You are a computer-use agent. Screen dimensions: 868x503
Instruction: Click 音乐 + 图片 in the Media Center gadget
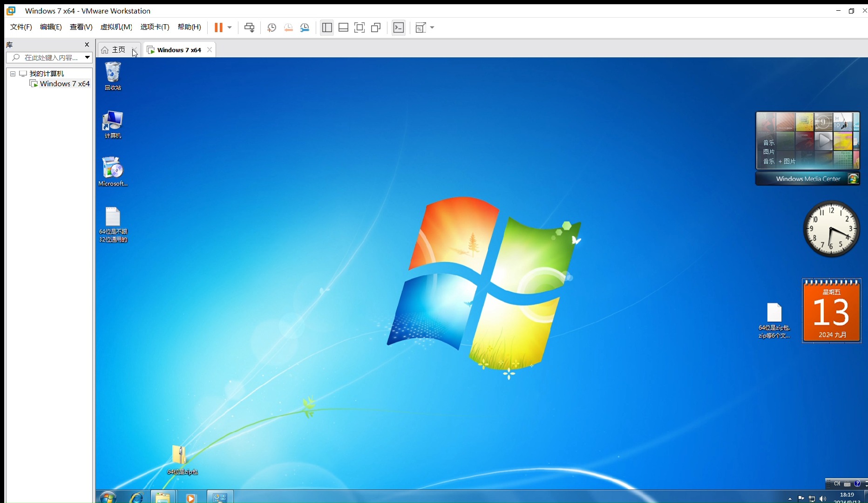pyautogui.click(x=779, y=161)
